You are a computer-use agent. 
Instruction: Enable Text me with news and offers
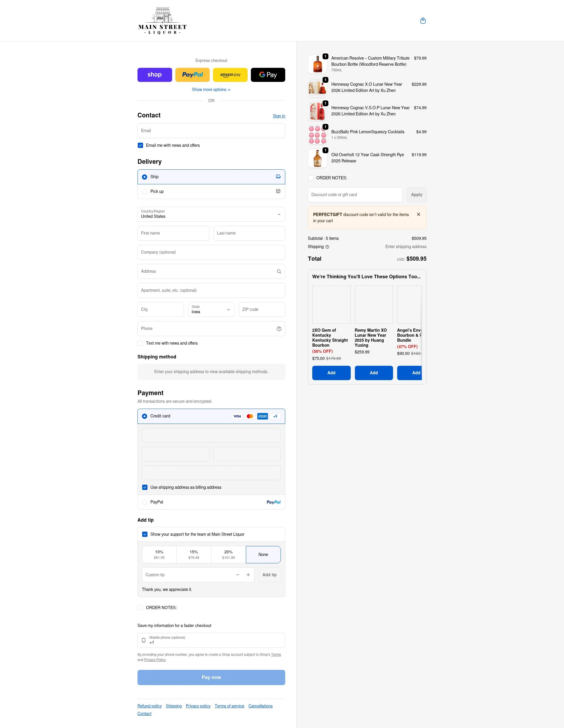[x=140, y=343]
